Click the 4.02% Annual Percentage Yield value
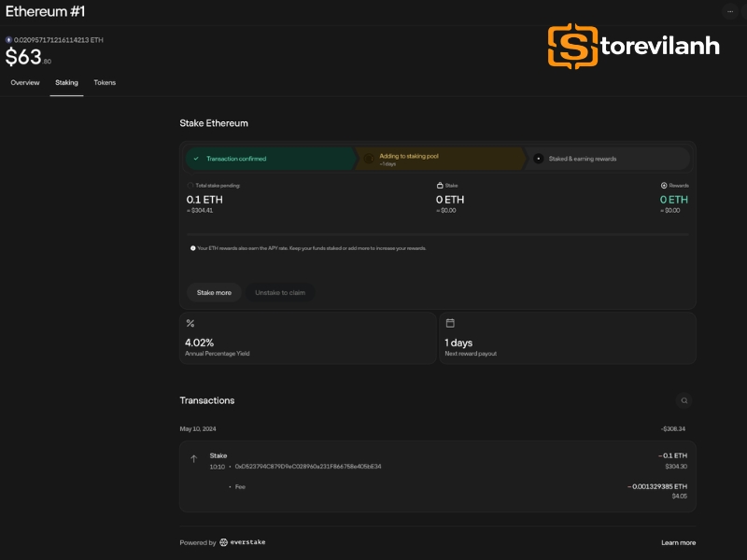Screen dimensions: 747x560 tap(199, 343)
